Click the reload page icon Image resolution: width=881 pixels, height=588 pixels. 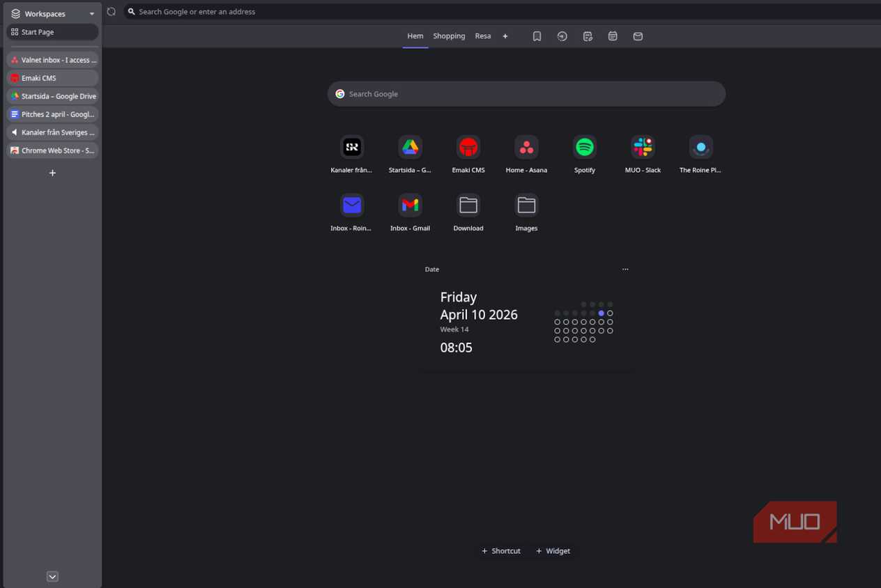pyautogui.click(x=112, y=12)
